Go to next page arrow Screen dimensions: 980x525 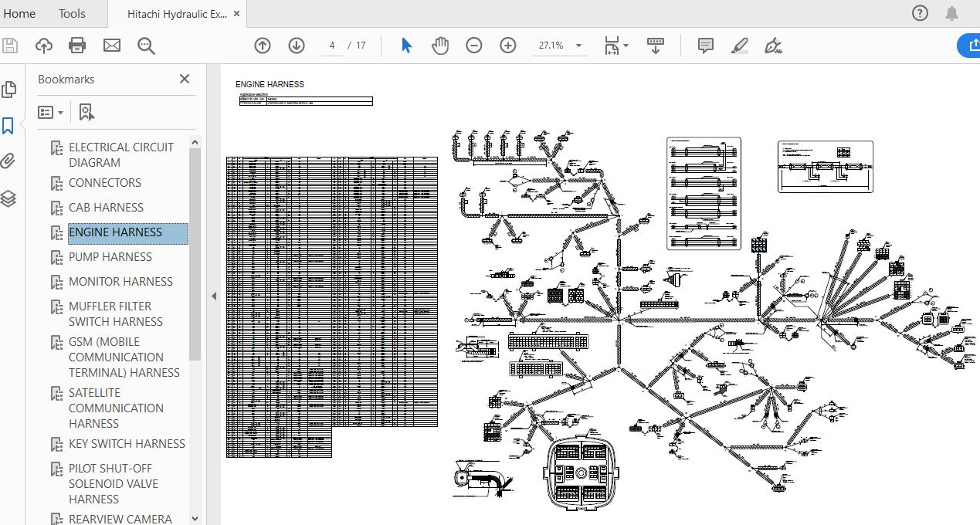coord(297,46)
